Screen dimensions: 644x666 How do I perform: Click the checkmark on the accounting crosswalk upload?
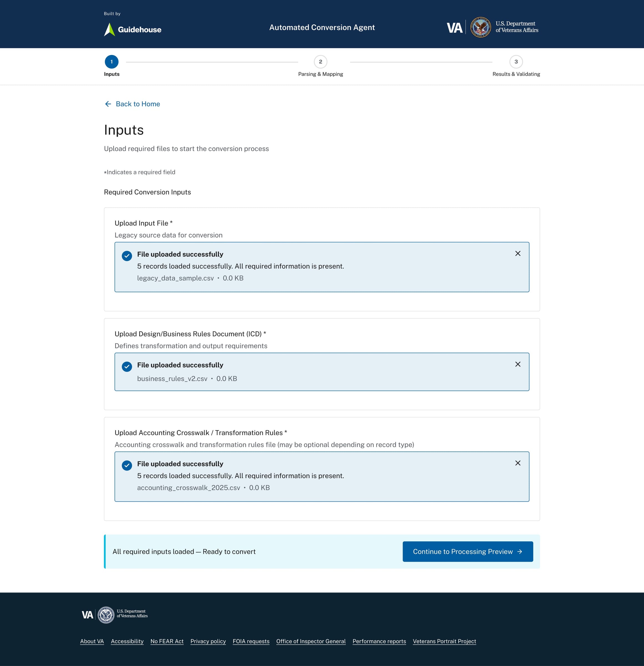click(127, 466)
